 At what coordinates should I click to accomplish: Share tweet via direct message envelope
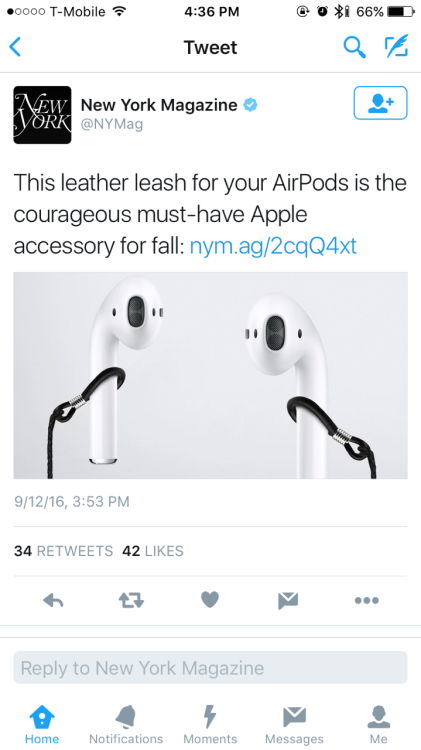[288, 600]
